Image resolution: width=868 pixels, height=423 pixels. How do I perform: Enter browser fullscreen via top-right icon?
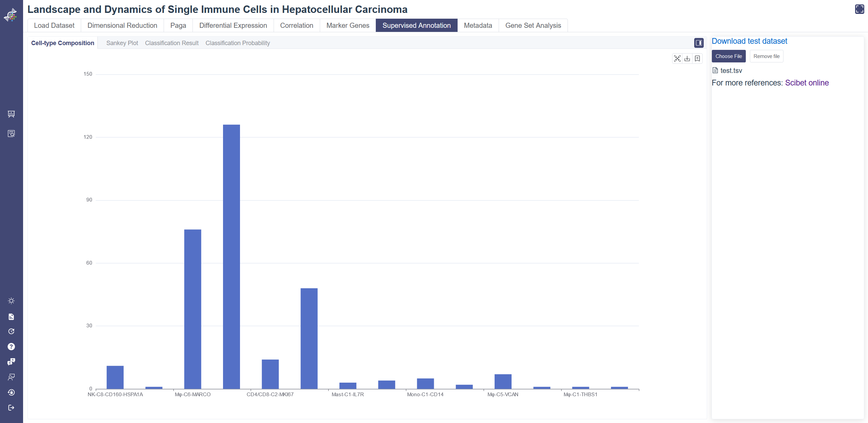(x=859, y=9)
